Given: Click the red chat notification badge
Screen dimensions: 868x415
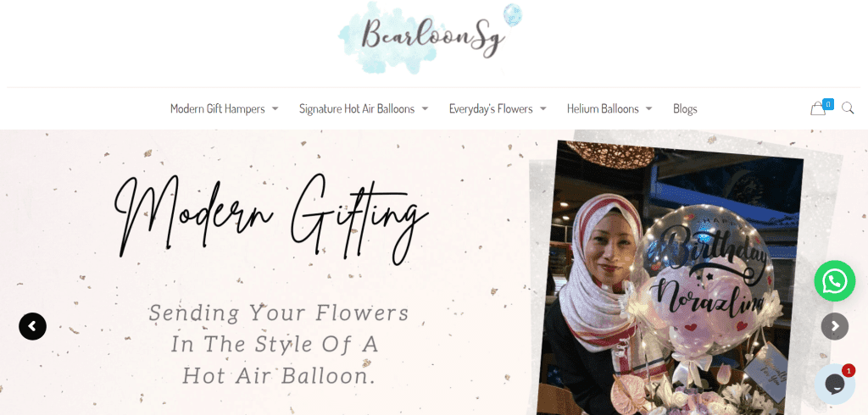Looking at the screenshot, I should (849, 370).
